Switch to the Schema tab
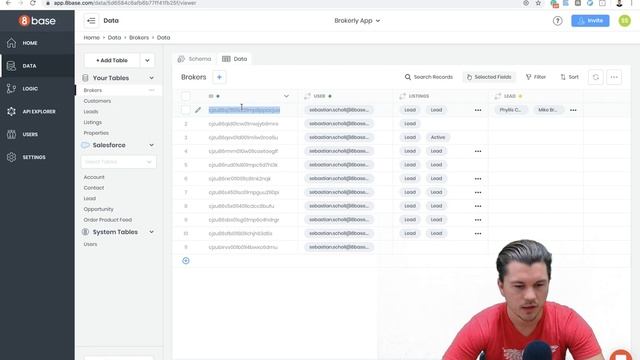 coord(194,59)
